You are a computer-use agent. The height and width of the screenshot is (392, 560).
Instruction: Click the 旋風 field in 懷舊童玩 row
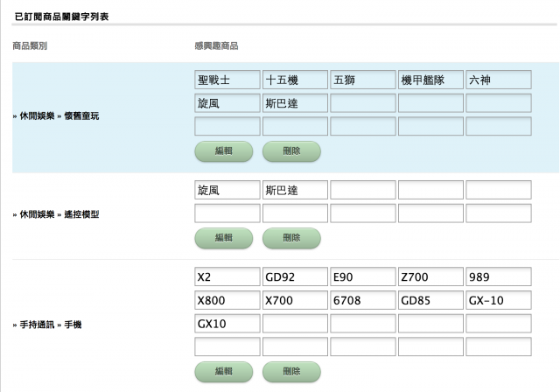click(227, 103)
